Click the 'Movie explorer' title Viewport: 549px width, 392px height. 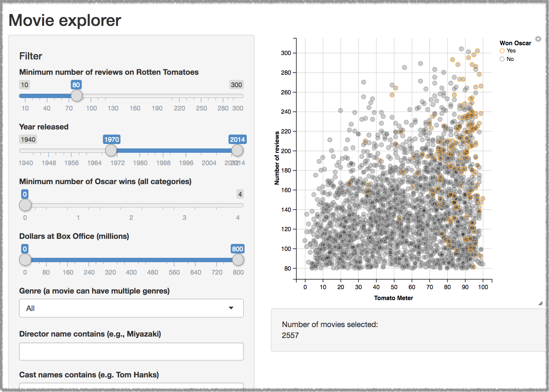[x=65, y=20]
